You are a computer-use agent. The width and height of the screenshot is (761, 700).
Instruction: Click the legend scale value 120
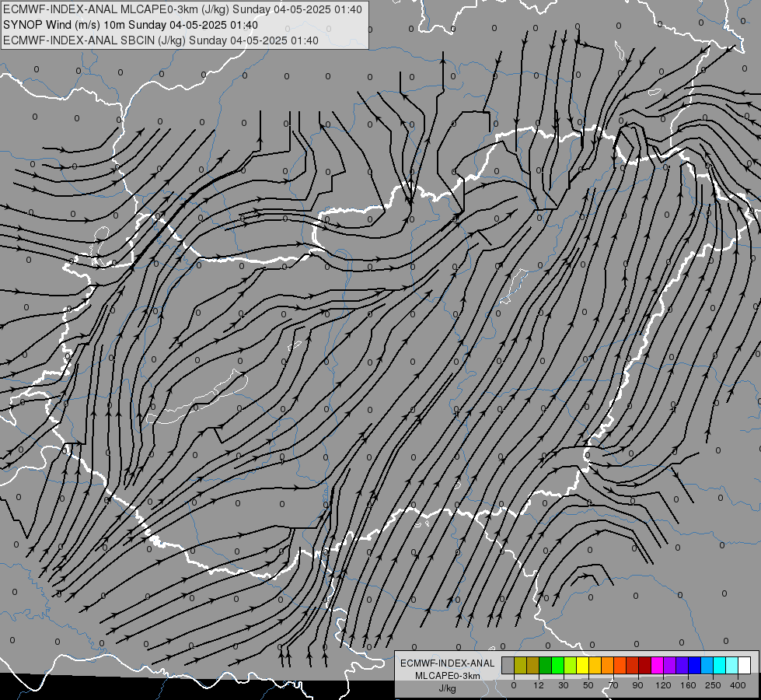[x=663, y=685]
